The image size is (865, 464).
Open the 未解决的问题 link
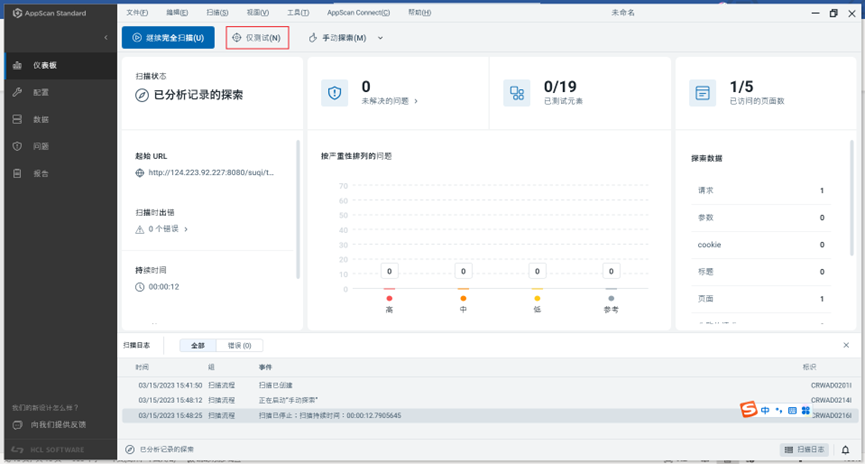click(385, 101)
